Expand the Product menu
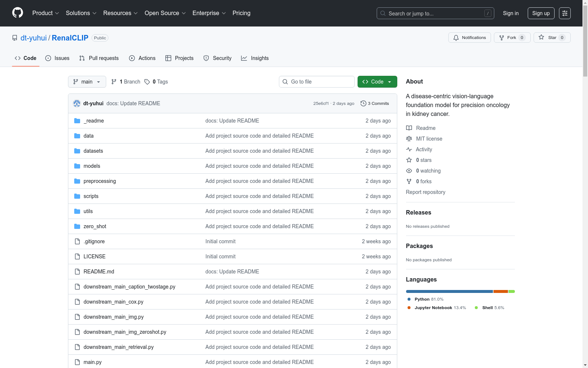The height and width of the screenshot is (368, 588). point(46,13)
